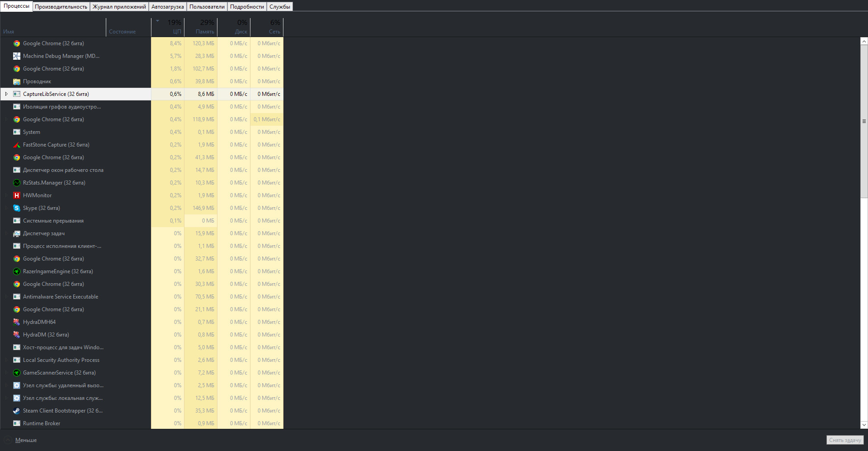Click the FastStone Capture process icon
The image size is (868, 451).
pyautogui.click(x=17, y=145)
